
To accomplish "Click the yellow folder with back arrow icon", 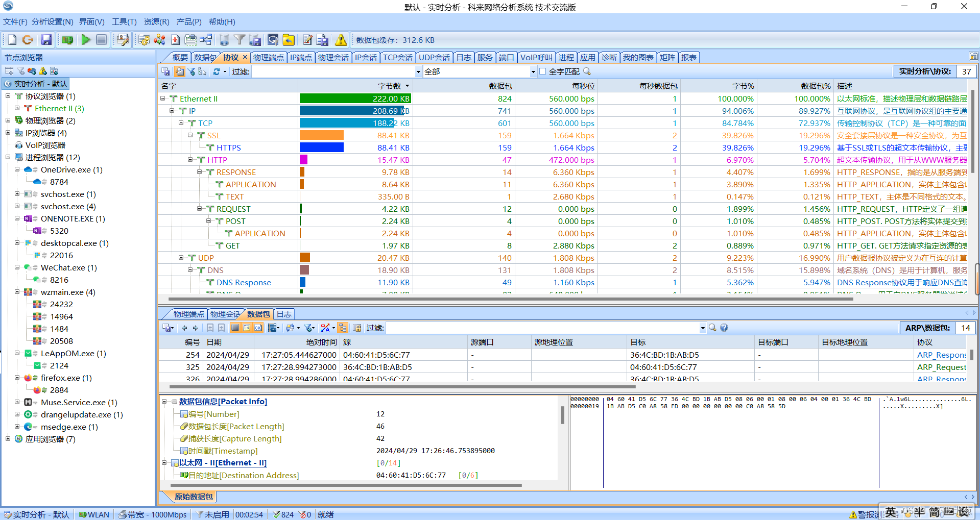I will tap(289, 40).
